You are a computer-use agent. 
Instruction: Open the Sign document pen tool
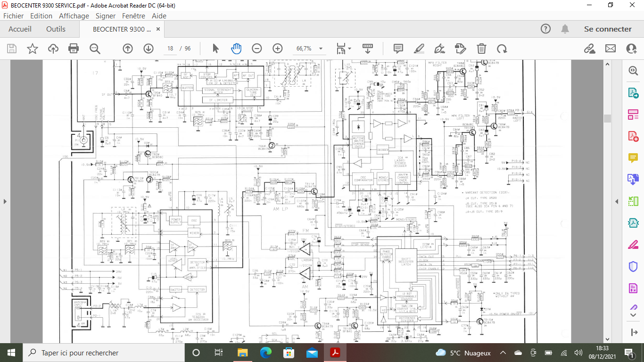(x=440, y=49)
